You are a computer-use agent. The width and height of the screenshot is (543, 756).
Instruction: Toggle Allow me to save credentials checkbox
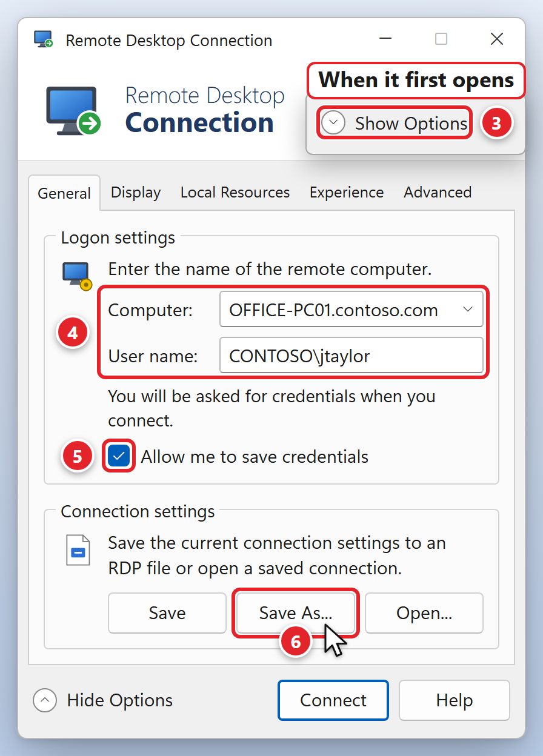click(119, 456)
